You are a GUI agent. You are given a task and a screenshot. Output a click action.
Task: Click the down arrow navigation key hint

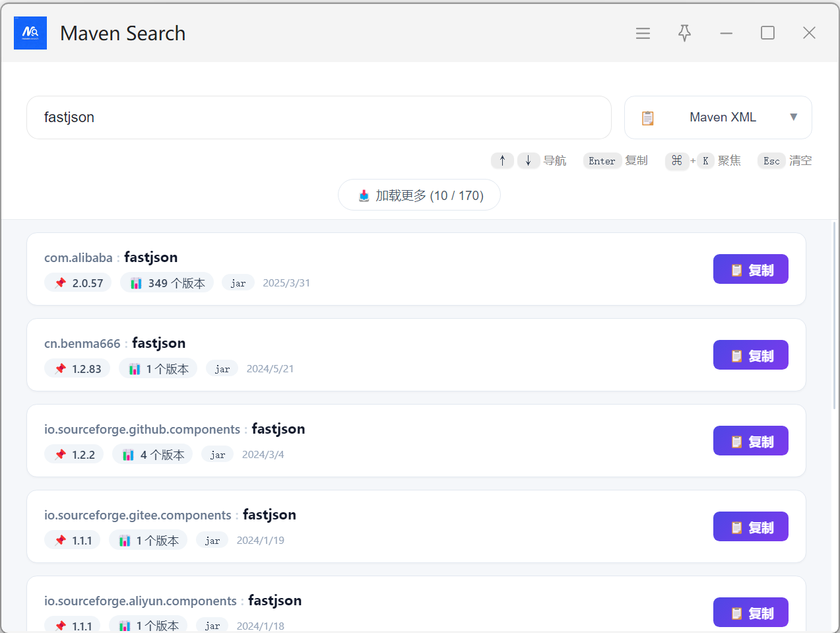tap(528, 160)
